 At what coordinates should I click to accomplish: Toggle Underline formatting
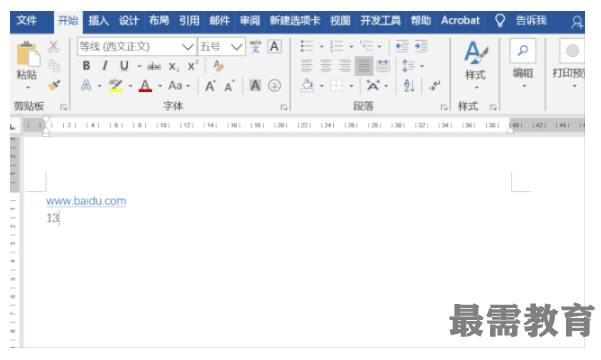pyautogui.click(x=124, y=66)
